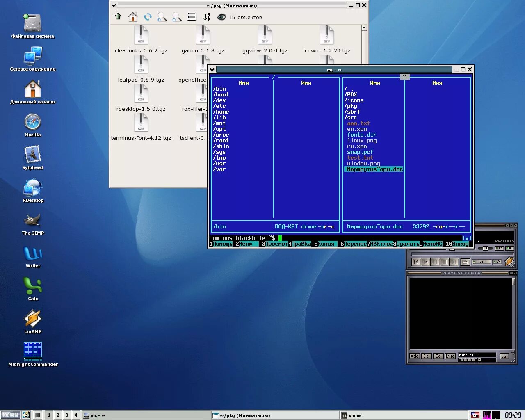
Task: Click Del in Playlist Editor
Action: (x=427, y=356)
